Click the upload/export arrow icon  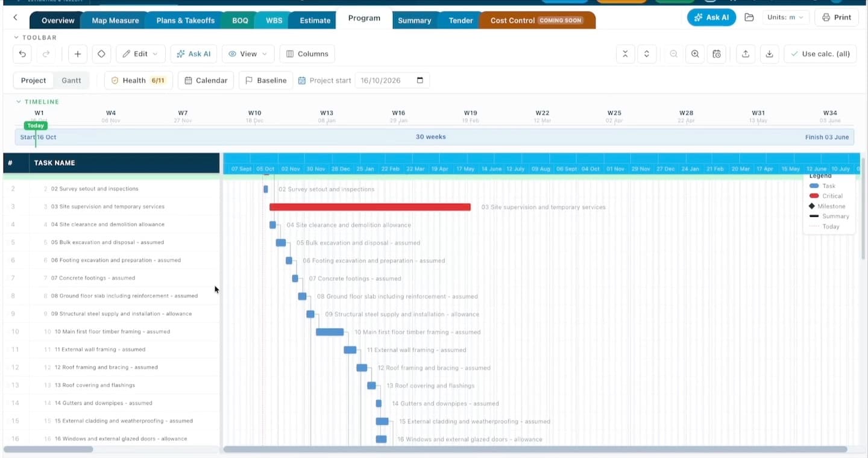pyautogui.click(x=746, y=54)
